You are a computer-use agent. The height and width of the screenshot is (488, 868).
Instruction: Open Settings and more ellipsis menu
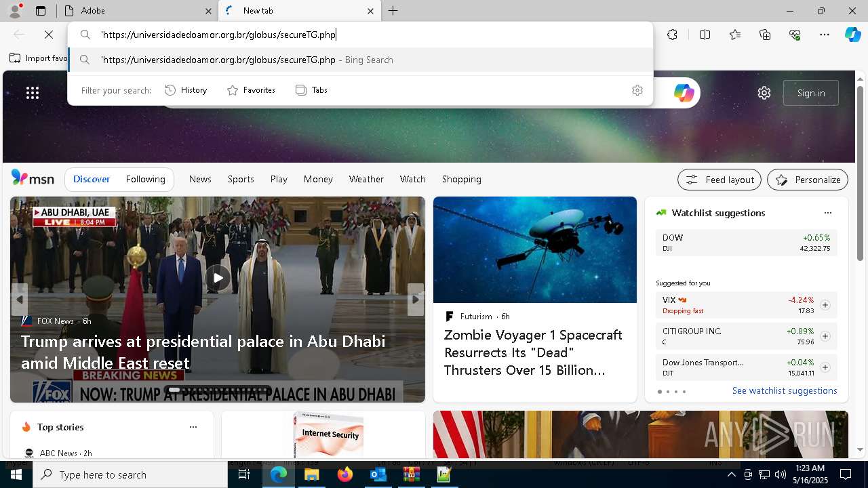(825, 35)
